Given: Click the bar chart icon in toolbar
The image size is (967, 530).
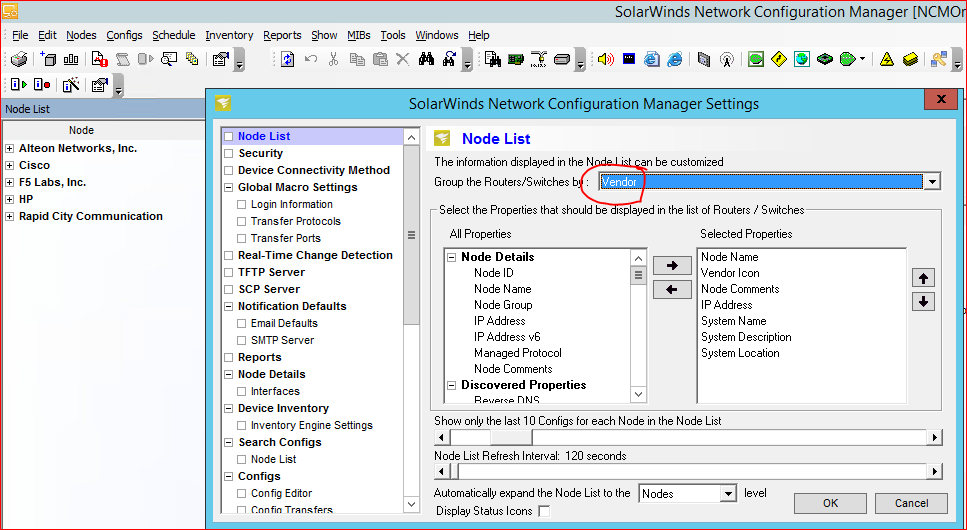Looking at the screenshot, I should (x=71, y=59).
